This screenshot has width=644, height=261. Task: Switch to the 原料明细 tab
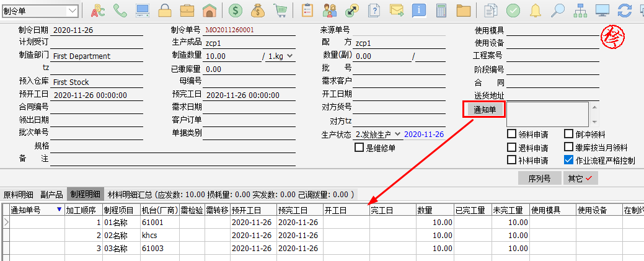pyautogui.click(x=17, y=194)
